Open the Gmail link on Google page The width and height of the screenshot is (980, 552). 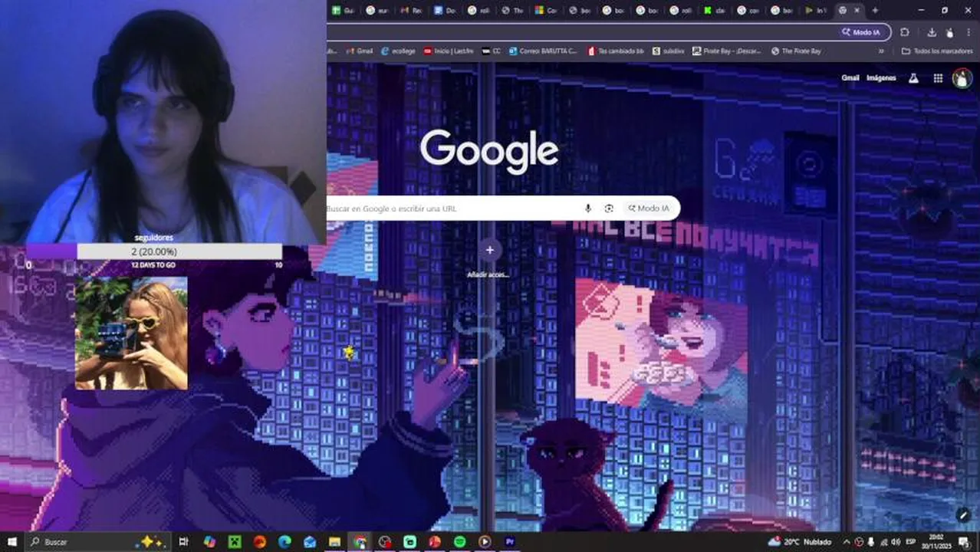(x=850, y=78)
